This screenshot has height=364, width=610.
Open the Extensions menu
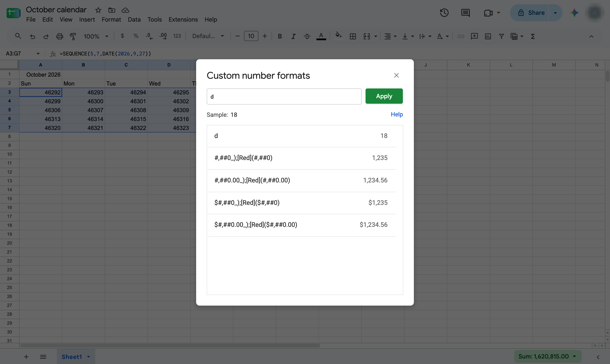click(x=183, y=19)
